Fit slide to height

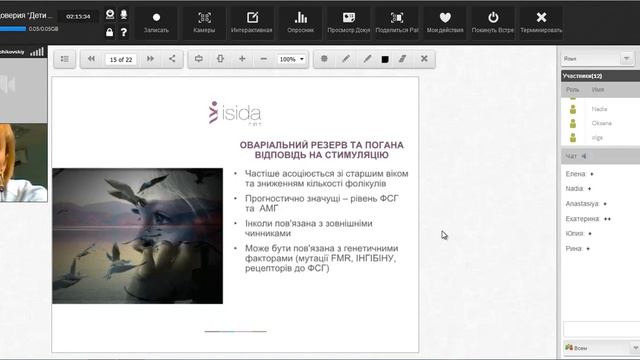220,59
